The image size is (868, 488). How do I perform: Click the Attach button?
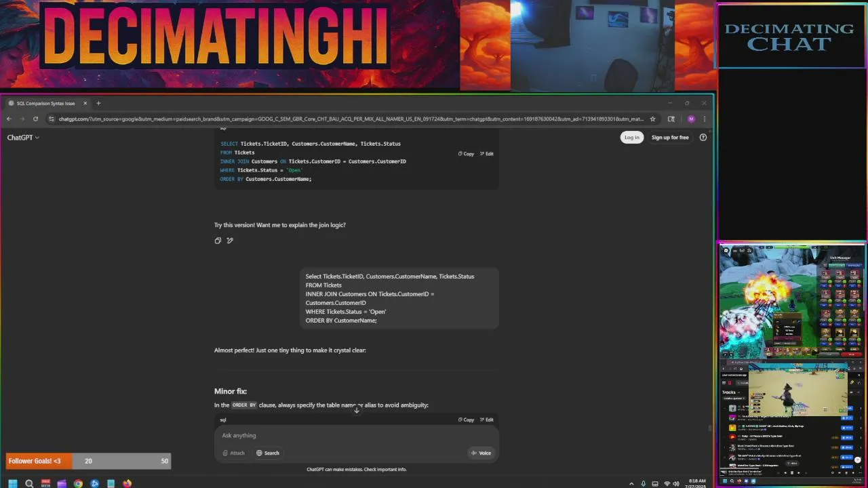tap(233, 453)
